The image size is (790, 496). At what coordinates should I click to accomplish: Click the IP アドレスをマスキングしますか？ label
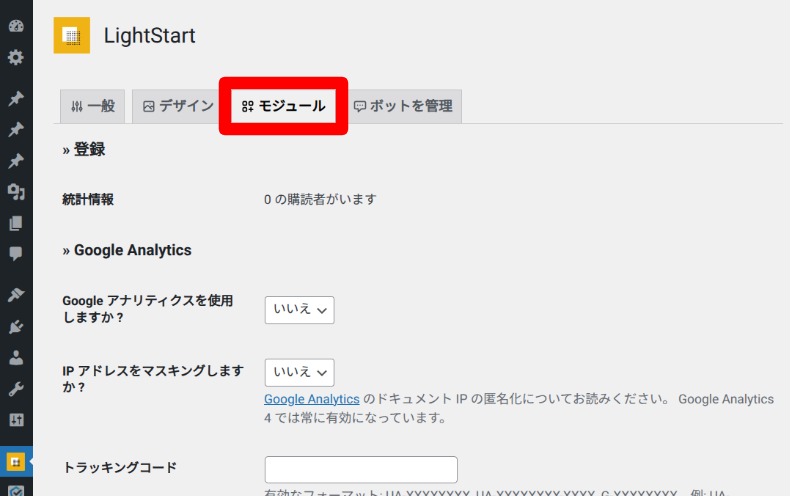coord(153,379)
